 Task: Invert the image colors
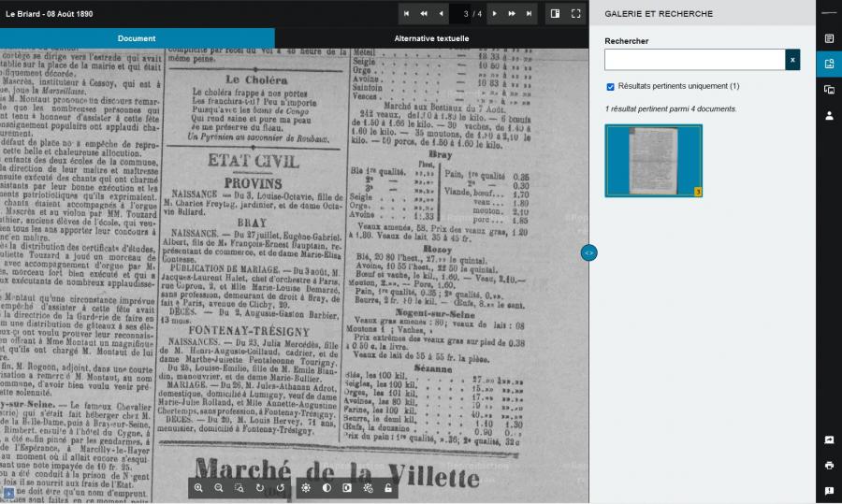coord(347,488)
